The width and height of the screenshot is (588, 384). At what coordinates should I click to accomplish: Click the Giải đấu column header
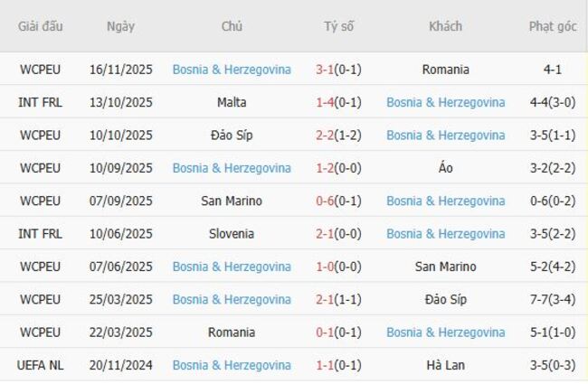point(41,26)
